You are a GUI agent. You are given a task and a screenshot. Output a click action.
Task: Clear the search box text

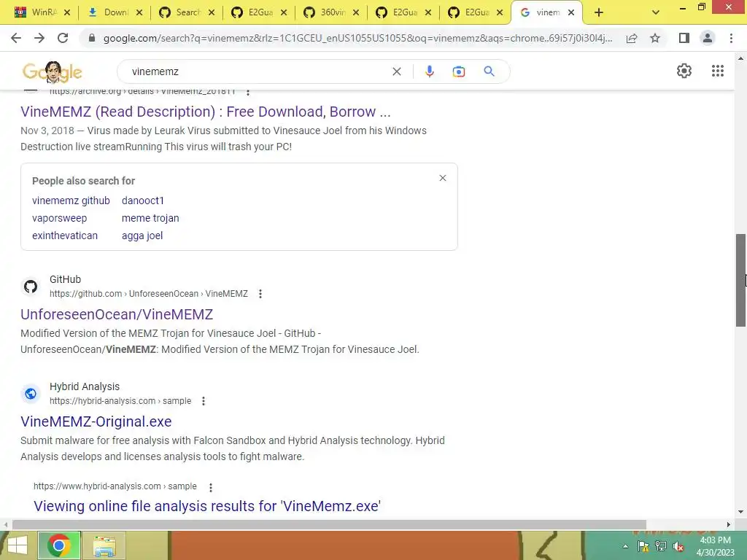point(396,71)
